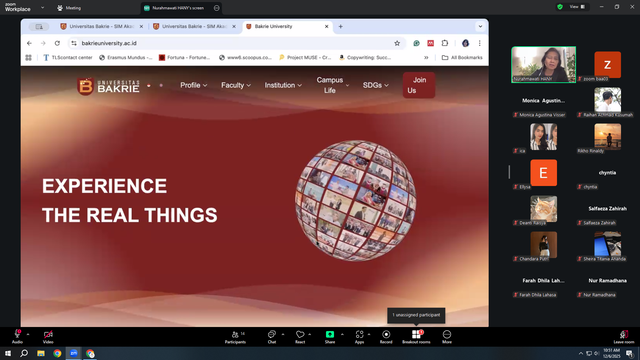Select Raihan Achmad Kusumah's tile
This screenshot has height=360, width=640.
click(x=607, y=101)
